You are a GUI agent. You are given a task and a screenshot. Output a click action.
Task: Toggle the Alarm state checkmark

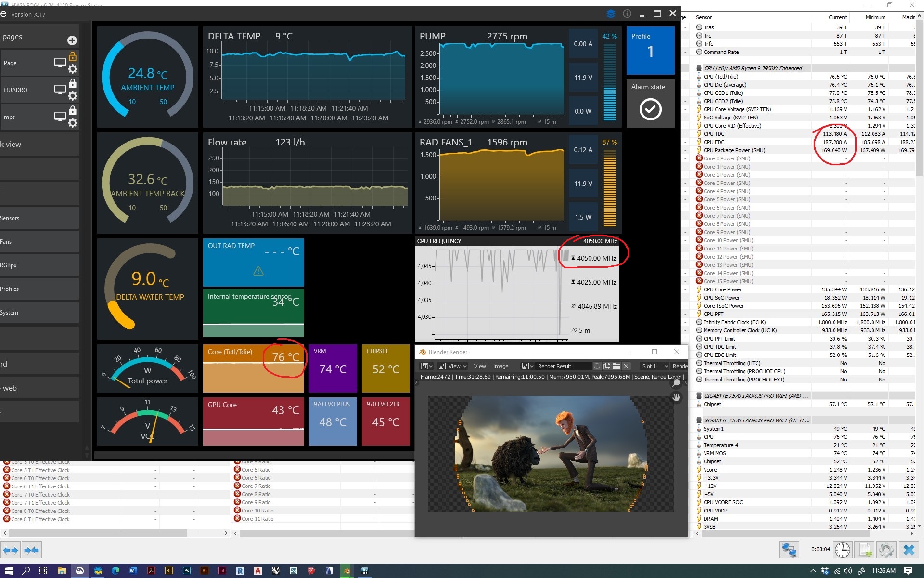tap(650, 109)
